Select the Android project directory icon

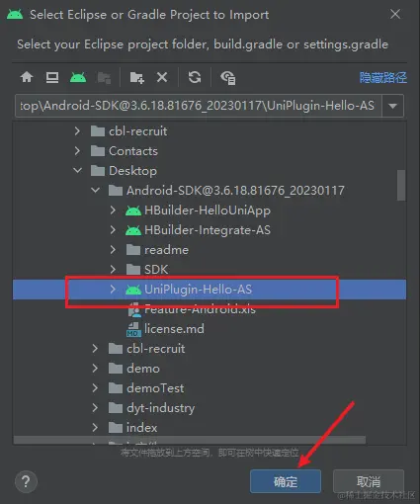click(x=78, y=78)
